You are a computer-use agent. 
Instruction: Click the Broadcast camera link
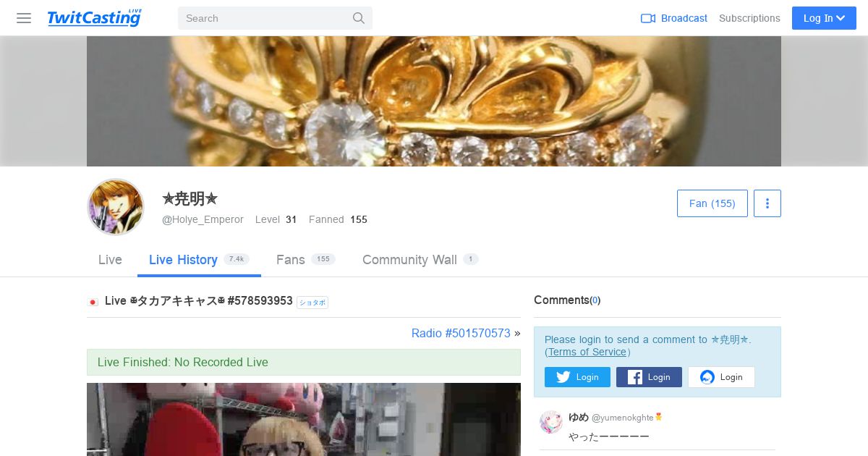[x=674, y=18]
